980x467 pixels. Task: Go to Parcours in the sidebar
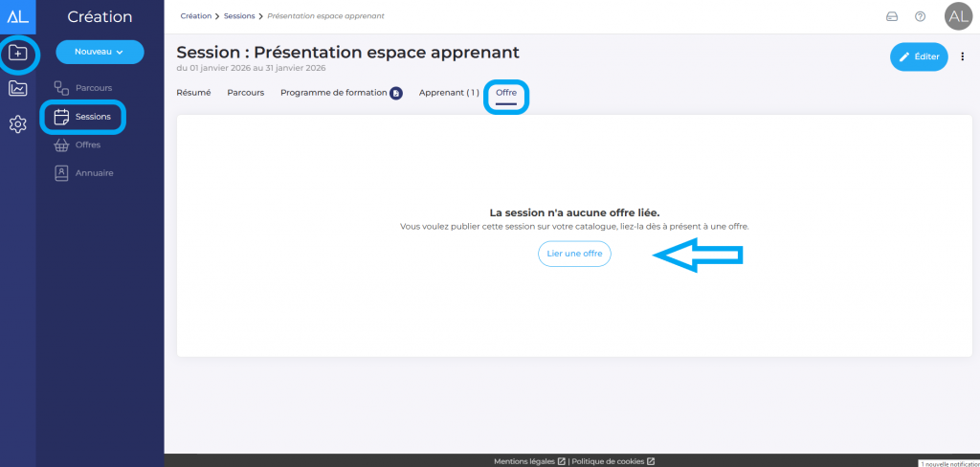coord(93,88)
